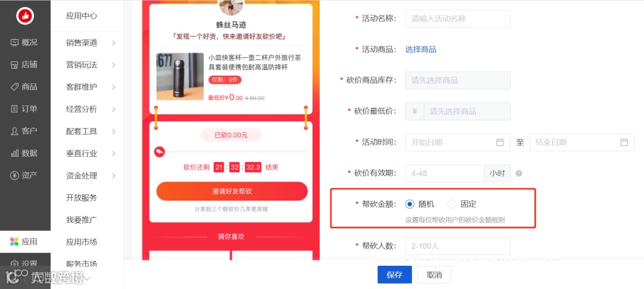Select the 固定 radio button
Image resolution: width=644 pixels, height=289 pixels.
coord(452,204)
